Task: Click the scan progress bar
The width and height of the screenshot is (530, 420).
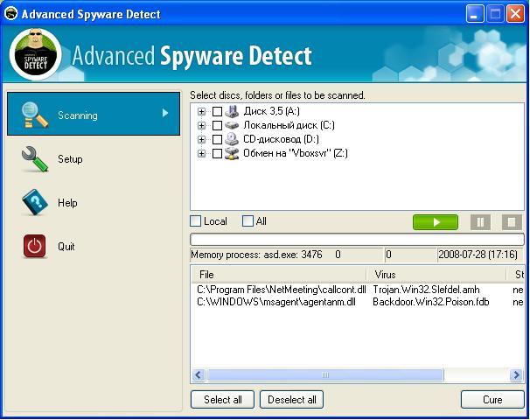Action: coord(358,239)
